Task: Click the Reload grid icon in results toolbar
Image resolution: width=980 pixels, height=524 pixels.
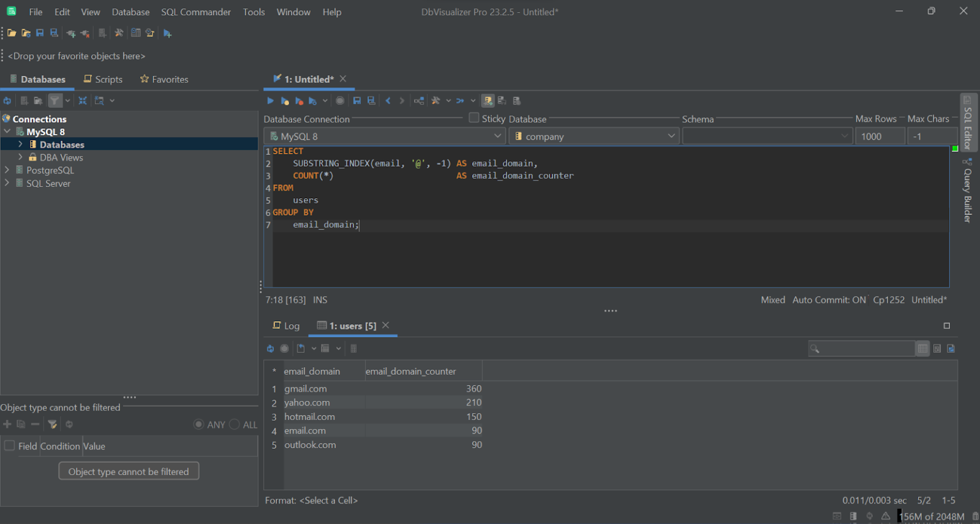Action: [270, 348]
